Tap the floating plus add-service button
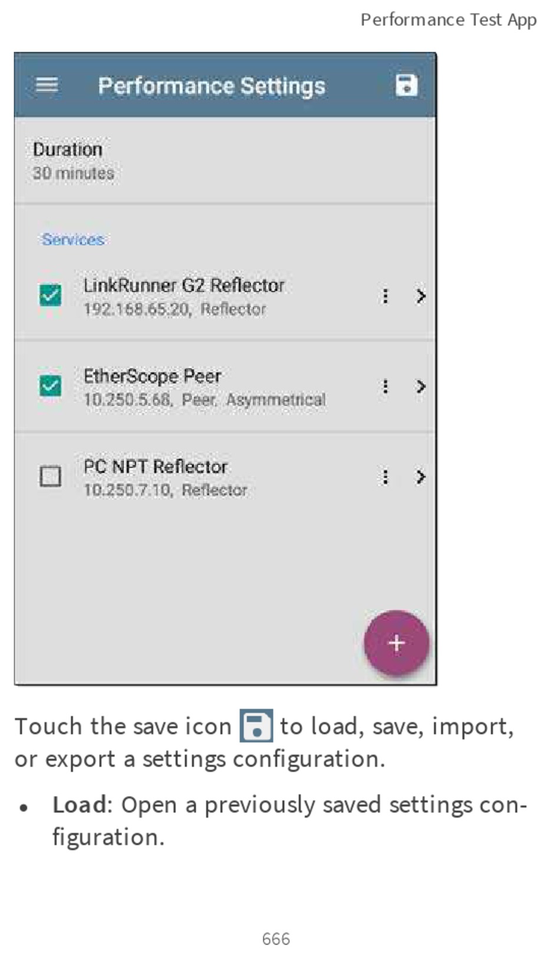 pyautogui.click(x=396, y=643)
